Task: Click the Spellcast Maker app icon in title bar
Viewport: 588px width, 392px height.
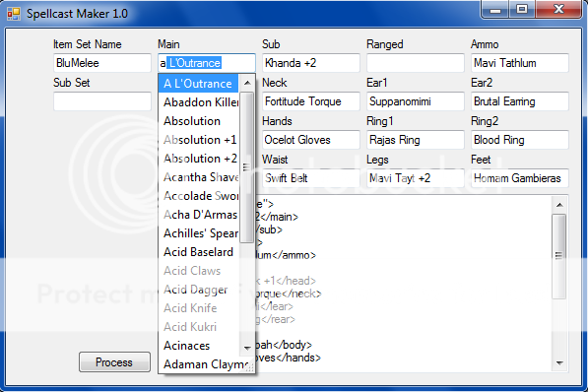Action: pos(14,14)
